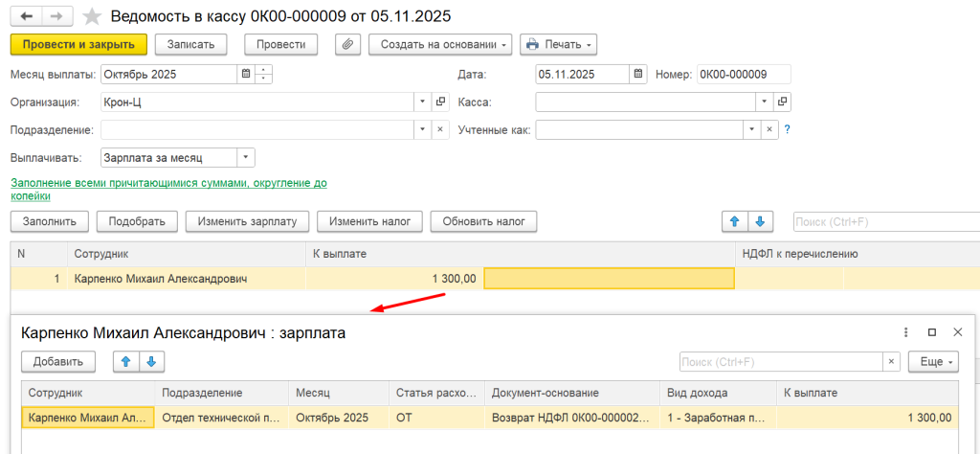
Task: Click the forward navigation arrow
Action: pyautogui.click(x=56, y=16)
